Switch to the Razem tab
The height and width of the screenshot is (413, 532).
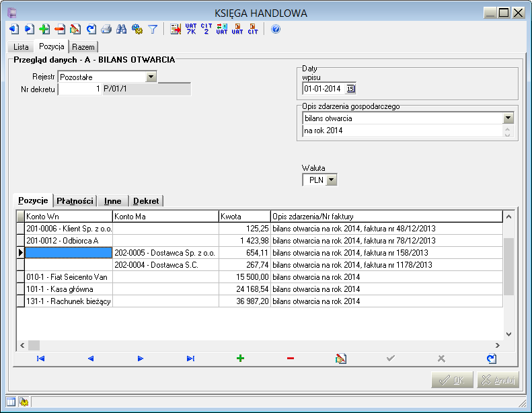[x=83, y=47]
